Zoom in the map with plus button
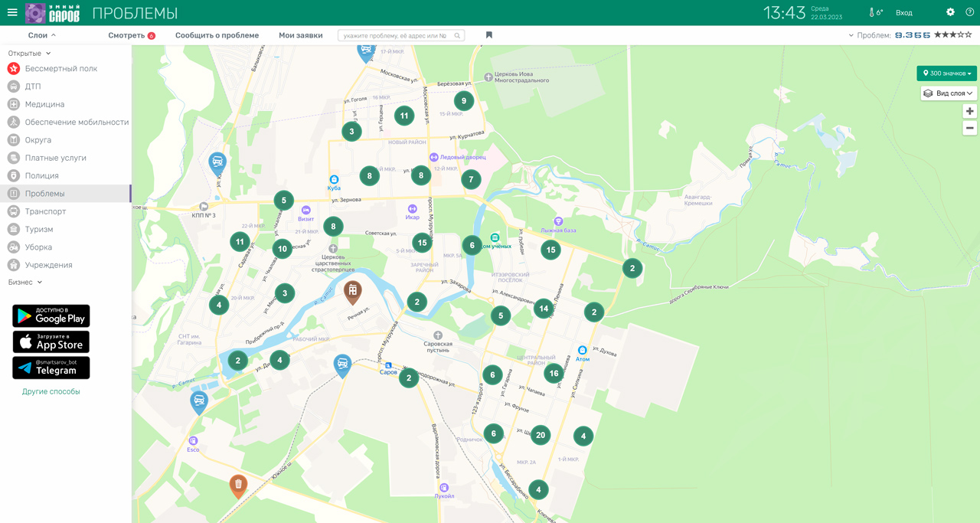 pyautogui.click(x=970, y=111)
